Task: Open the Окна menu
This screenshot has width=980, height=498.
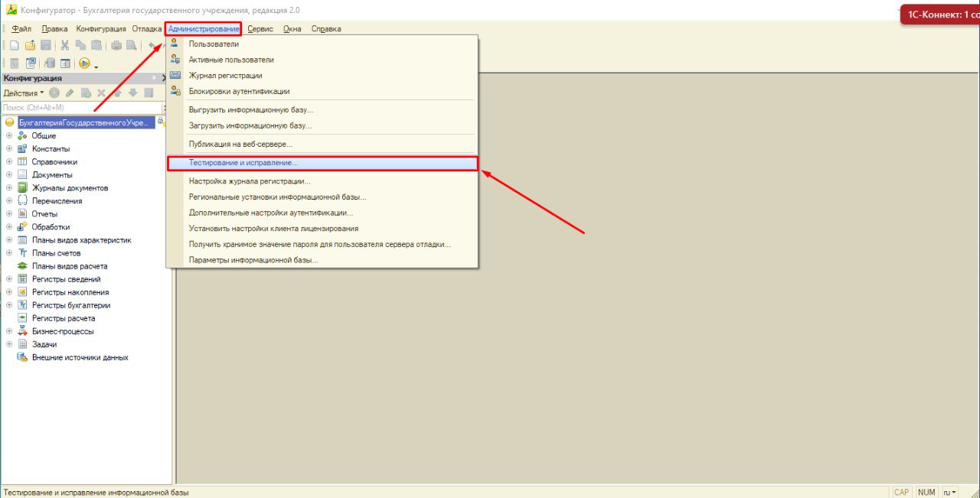Action: point(292,29)
